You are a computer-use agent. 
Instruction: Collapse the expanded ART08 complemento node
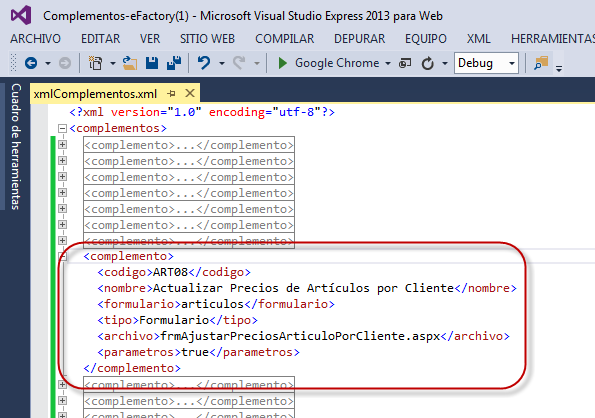[63, 256]
